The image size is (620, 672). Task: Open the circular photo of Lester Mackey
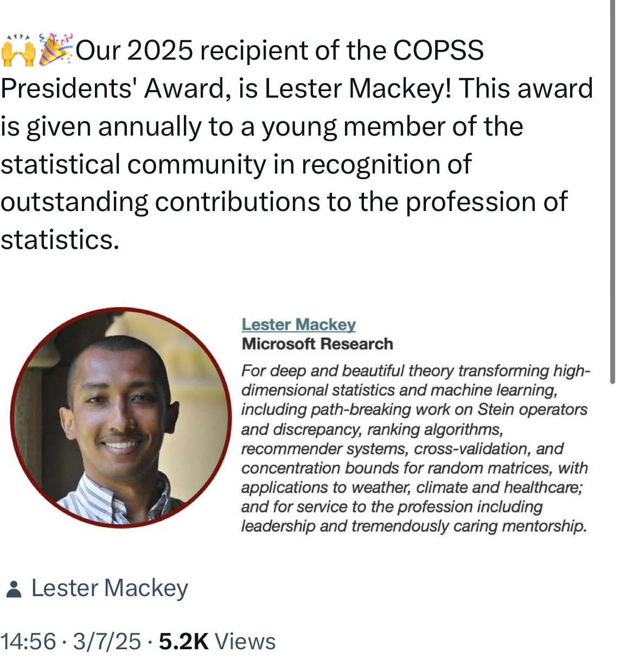120,417
